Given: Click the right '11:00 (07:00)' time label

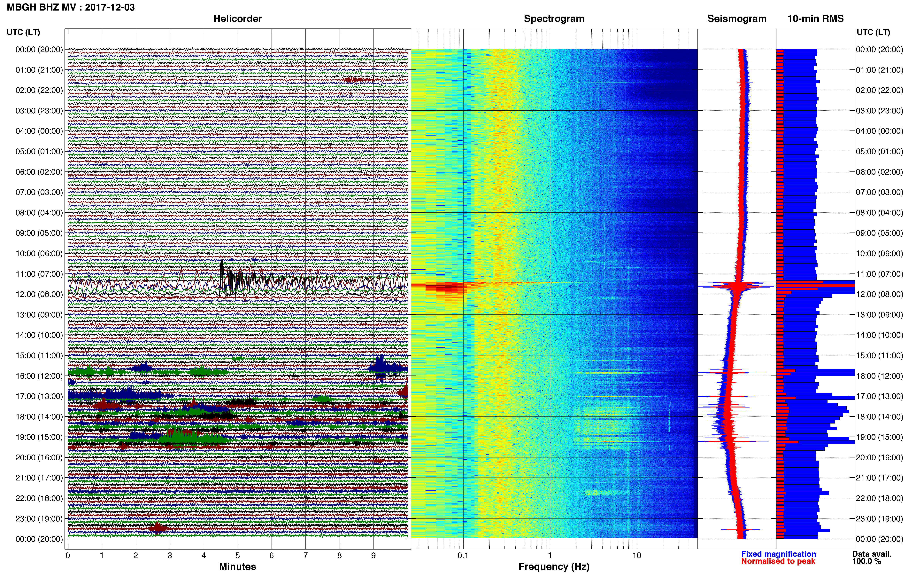Looking at the screenshot, I should tap(879, 274).
